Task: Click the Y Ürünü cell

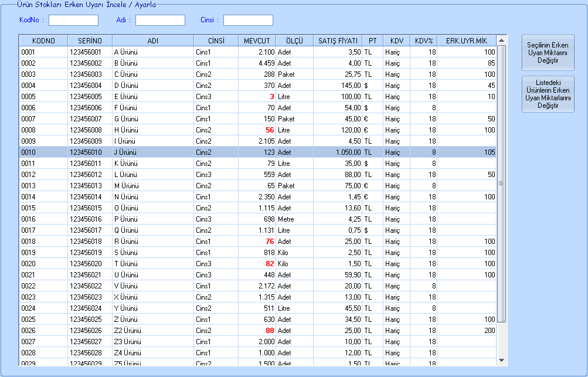Action: pyautogui.click(x=153, y=308)
